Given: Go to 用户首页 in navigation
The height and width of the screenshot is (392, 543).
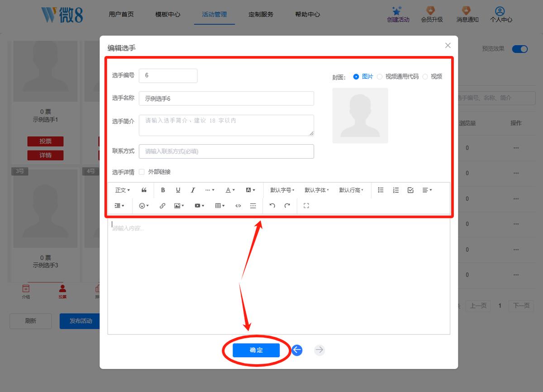Looking at the screenshot, I should [x=121, y=14].
